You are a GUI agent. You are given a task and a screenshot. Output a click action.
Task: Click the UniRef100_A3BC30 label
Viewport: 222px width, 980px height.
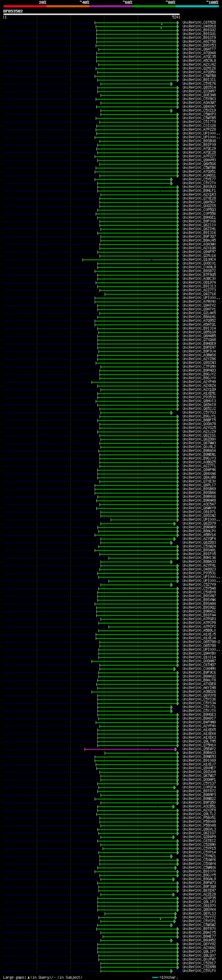coord(199,279)
